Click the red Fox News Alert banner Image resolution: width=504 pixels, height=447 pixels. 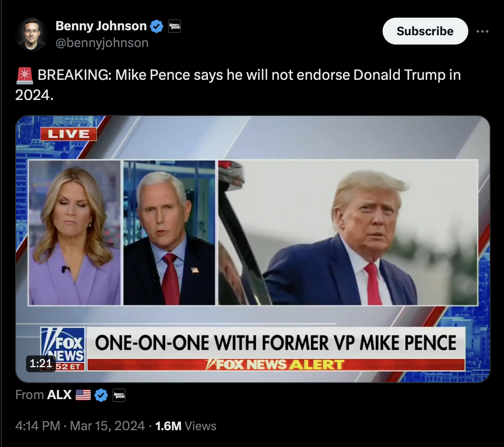tap(276, 365)
